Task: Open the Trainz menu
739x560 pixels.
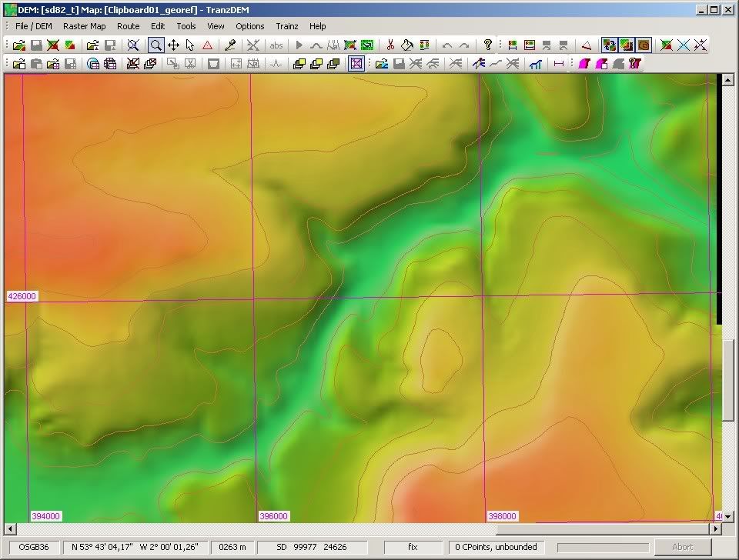Action: (287, 26)
